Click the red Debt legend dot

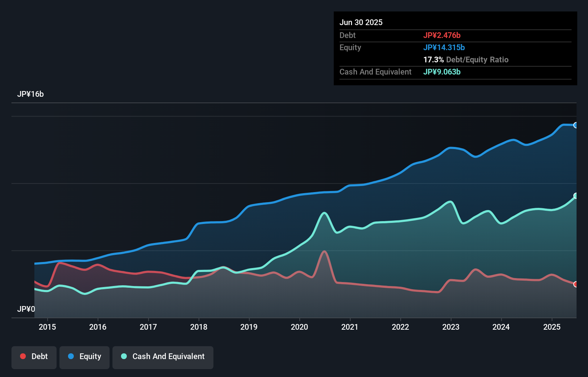click(22, 356)
